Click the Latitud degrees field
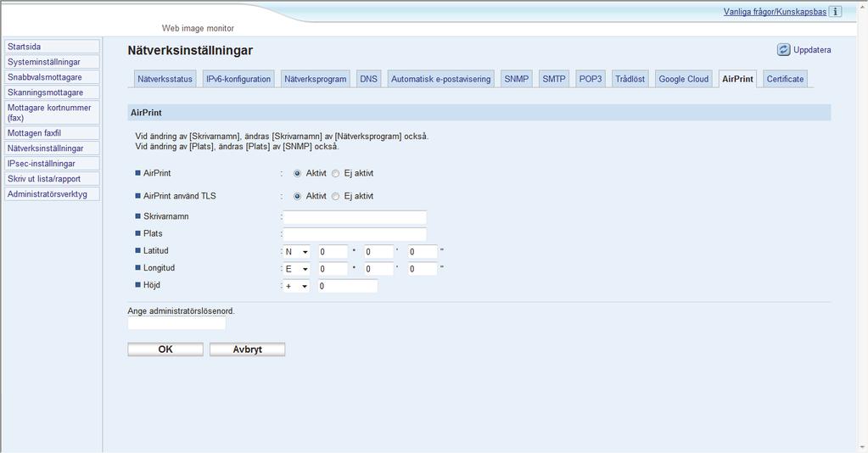 click(x=333, y=252)
